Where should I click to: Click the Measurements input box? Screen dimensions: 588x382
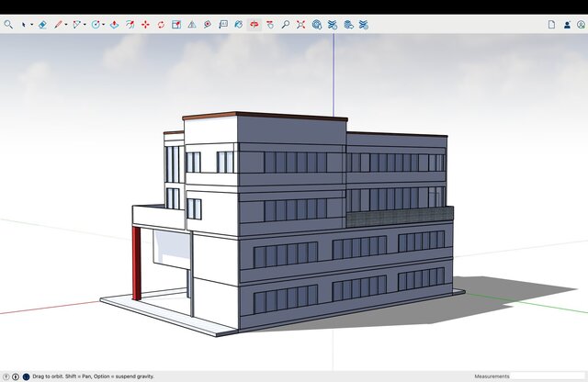[x=548, y=376]
